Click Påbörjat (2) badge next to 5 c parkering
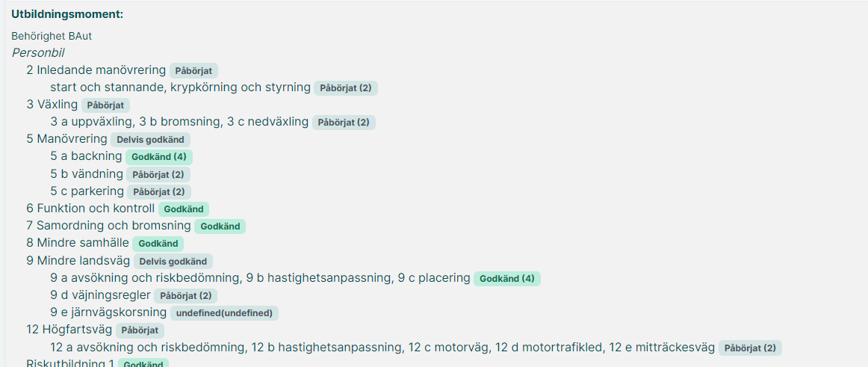 tap(159, 192)
